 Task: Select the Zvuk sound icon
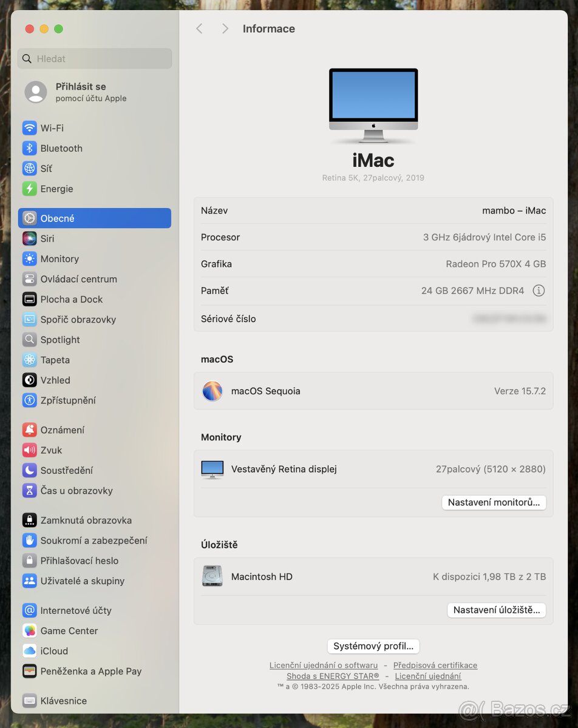29,450
